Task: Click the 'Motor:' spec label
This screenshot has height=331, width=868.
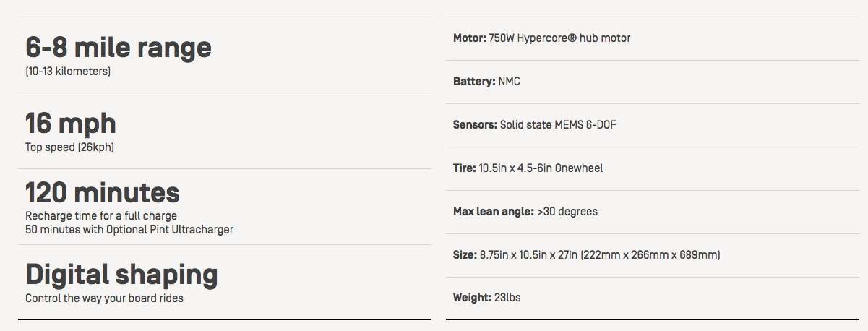Action: [x=470, y=38]
